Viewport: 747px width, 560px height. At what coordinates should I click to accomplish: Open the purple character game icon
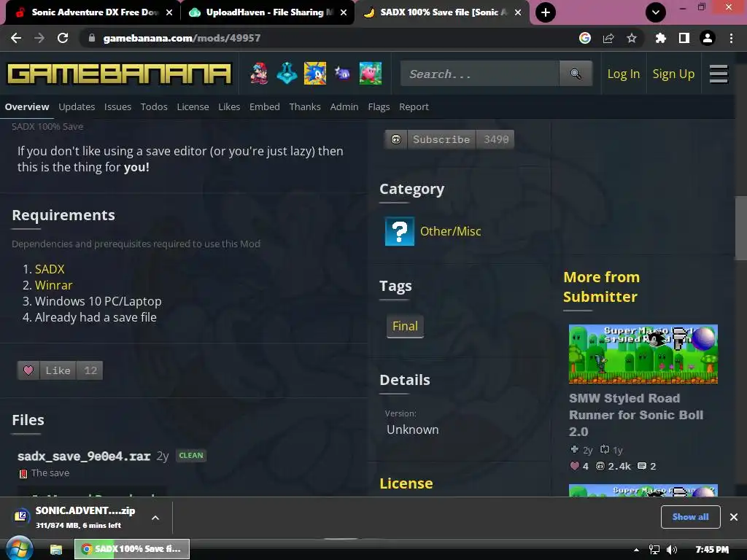click(342, 74)
